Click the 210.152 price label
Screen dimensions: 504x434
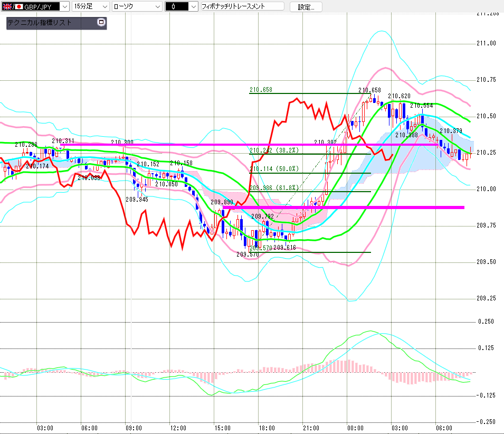point(148,164)
